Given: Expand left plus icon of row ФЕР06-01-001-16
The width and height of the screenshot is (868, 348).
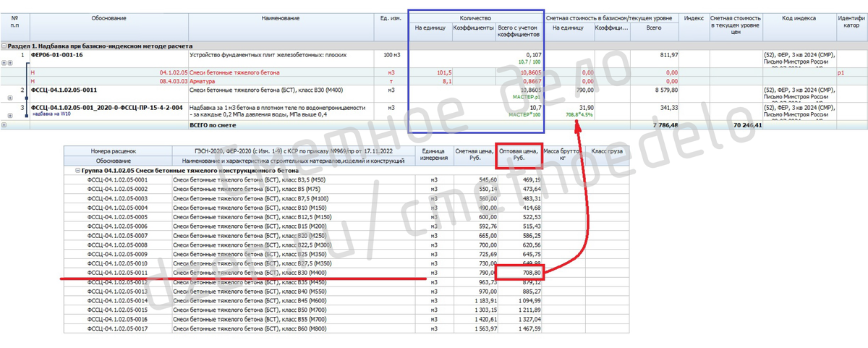Looking at the screenshot, I should 4,63.
